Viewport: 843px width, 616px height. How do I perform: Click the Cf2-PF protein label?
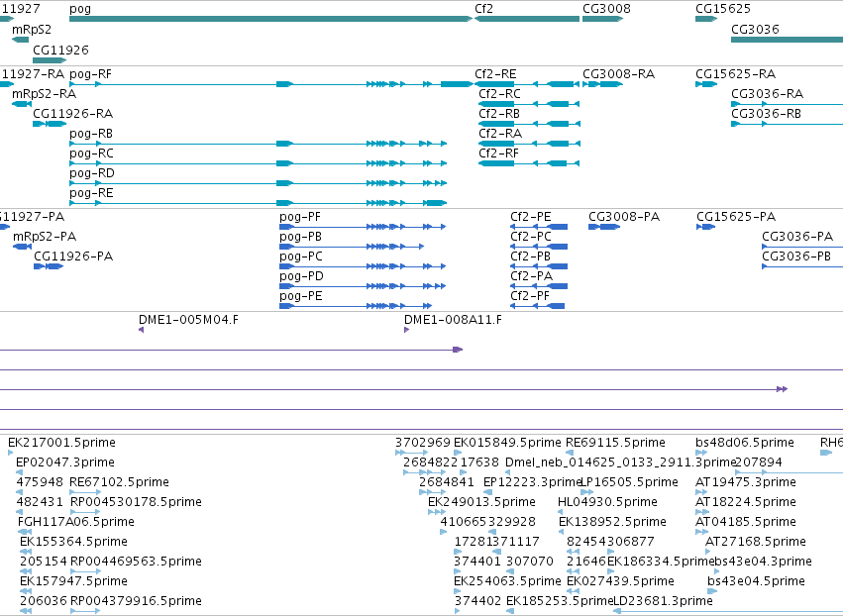[530, 296]
